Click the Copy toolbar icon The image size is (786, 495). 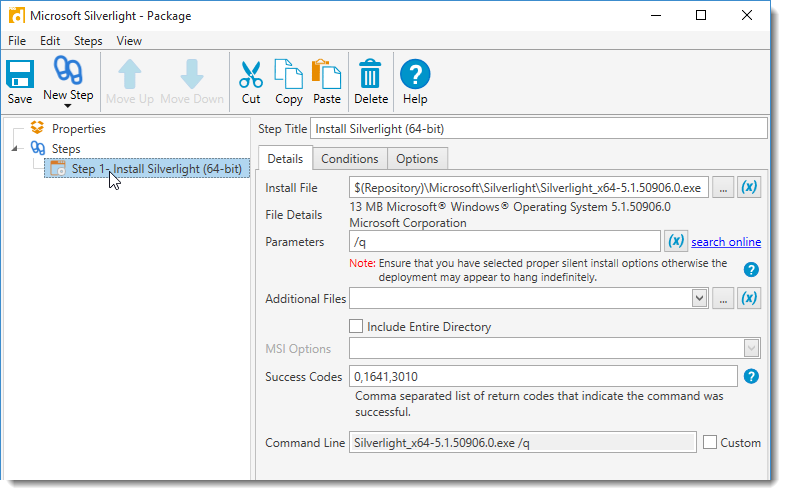(288, 75)
